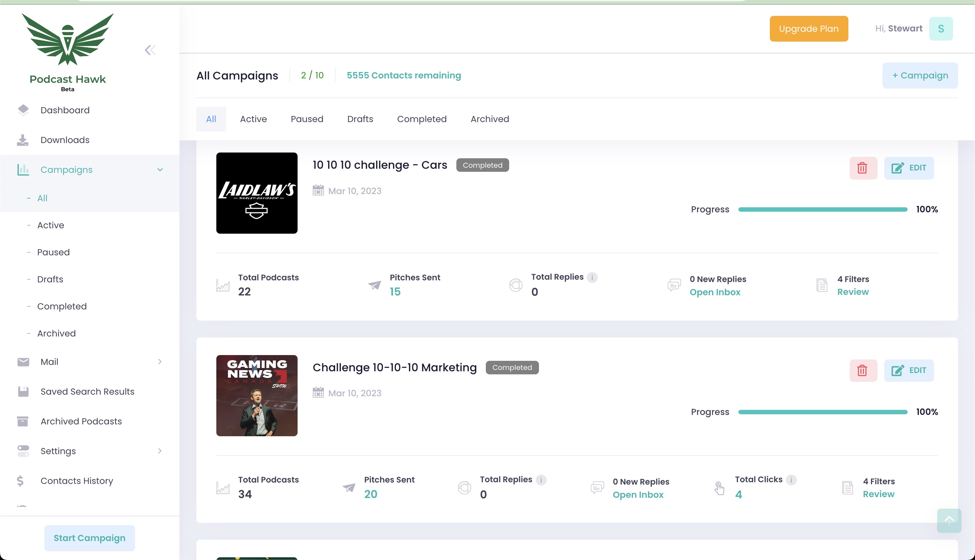This screenshot has height=560, width=975.
Task: Open Downloads in the sidebar
Action: coord(65,140)
